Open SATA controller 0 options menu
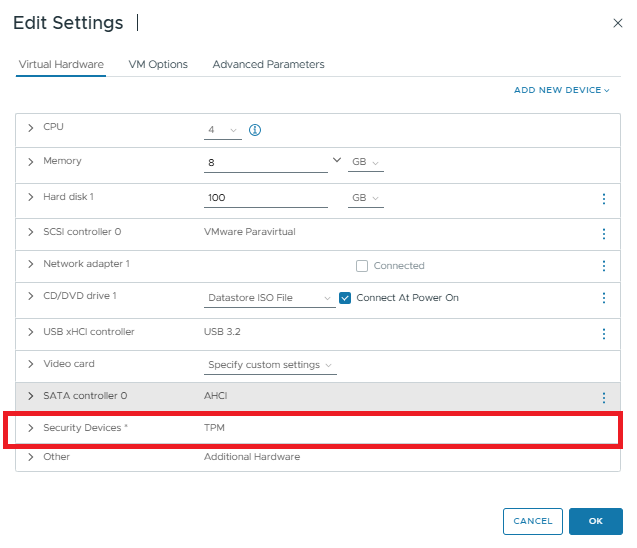The image size is (637, 548). (603, 397)
